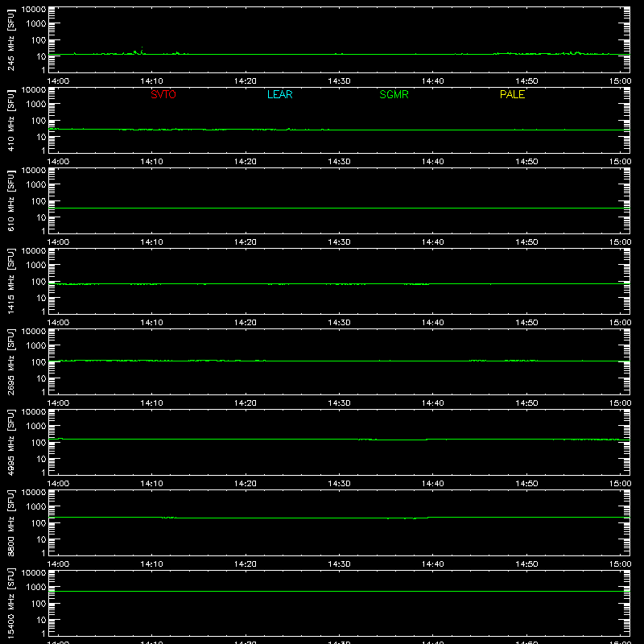
Task: Click the 10000 tick label on 245 MHz axis
Action: (34, 10)
